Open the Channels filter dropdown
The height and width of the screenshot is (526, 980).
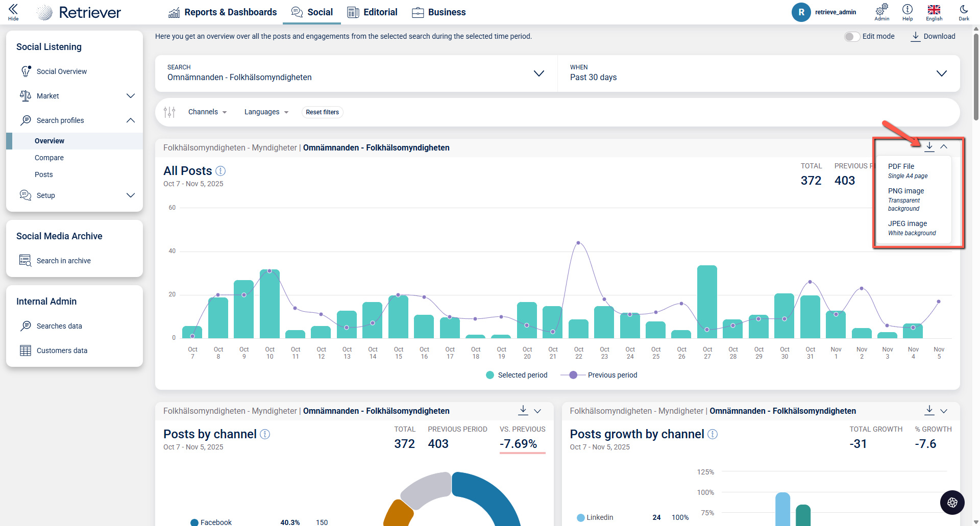tap(207, 112)
